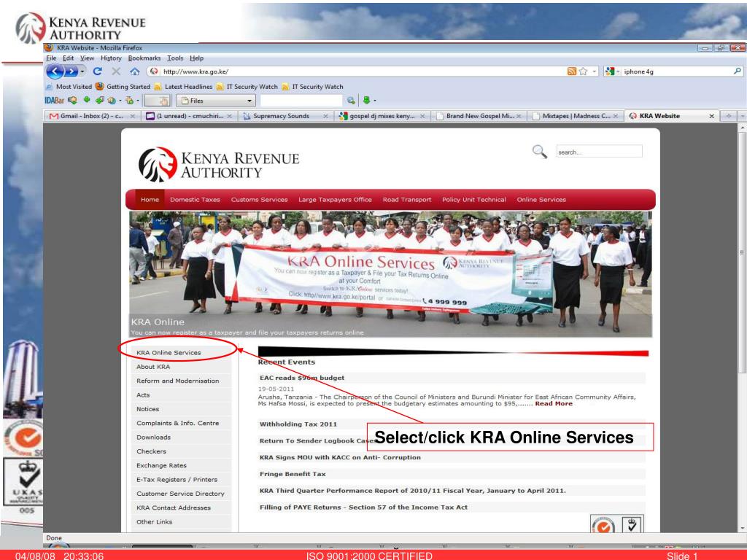747x560 pixels.
Task: Go forward with the Forward arrow button
Action: click(71, 71)
